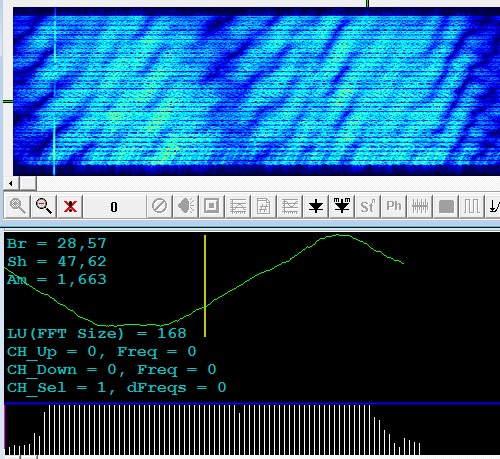Click the zoom out magnifier icon

[x=44, y=206]
